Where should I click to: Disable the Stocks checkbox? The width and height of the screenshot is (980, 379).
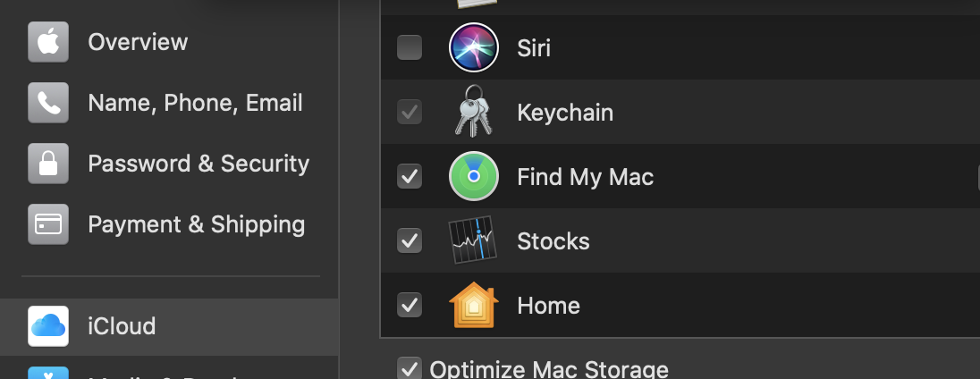410,240
